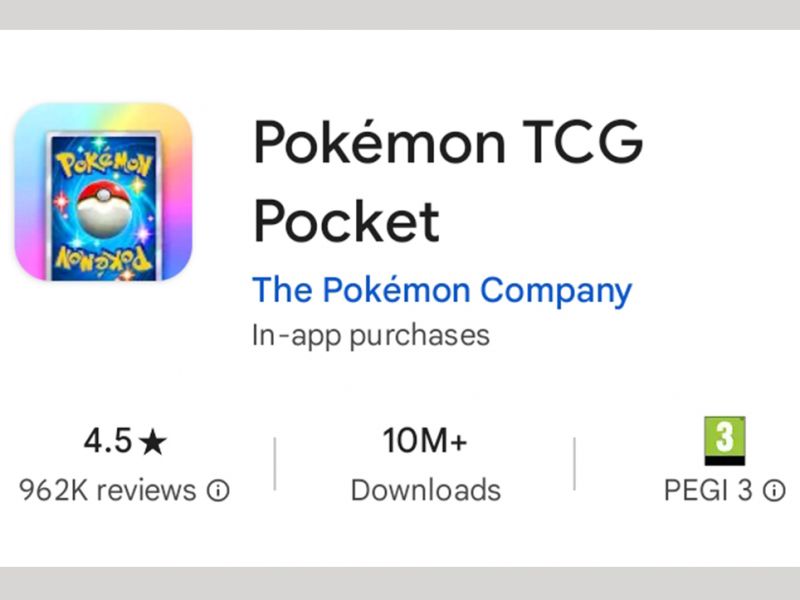Click the black star rating icon
Screen dimensions: 800x600
153,442
